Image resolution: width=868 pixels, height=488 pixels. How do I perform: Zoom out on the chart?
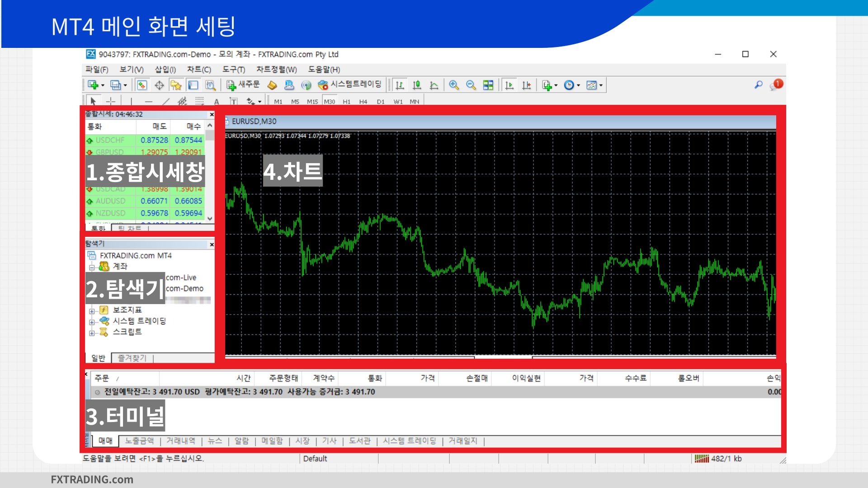pos(471,85)
